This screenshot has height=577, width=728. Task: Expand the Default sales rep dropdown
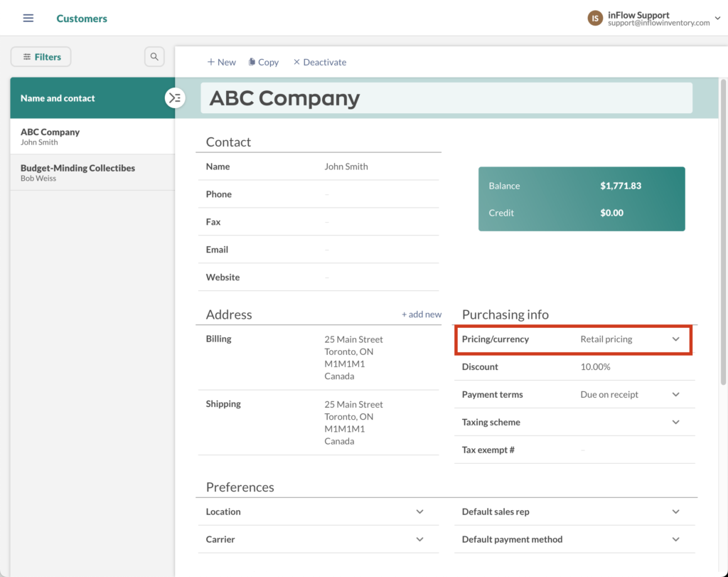pyautogui.click(x=675, y=512)
